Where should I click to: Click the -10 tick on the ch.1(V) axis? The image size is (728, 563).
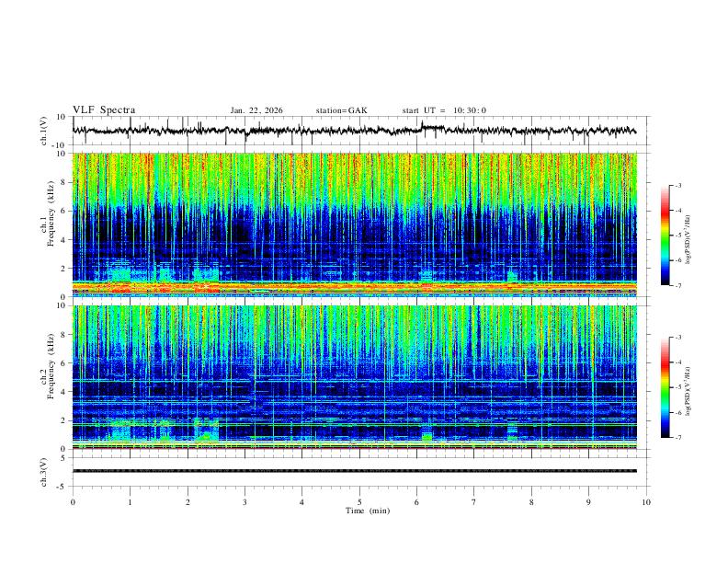coord(61,145)
